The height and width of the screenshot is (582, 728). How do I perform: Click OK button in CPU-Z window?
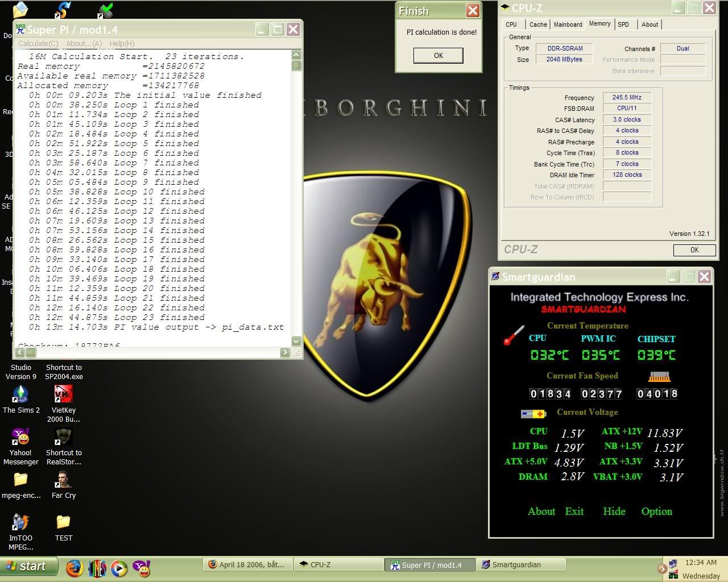(x=694, y=250)
